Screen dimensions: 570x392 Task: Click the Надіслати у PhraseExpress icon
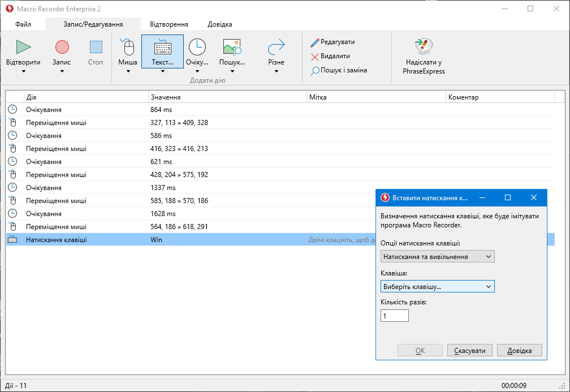click(424, 46)
